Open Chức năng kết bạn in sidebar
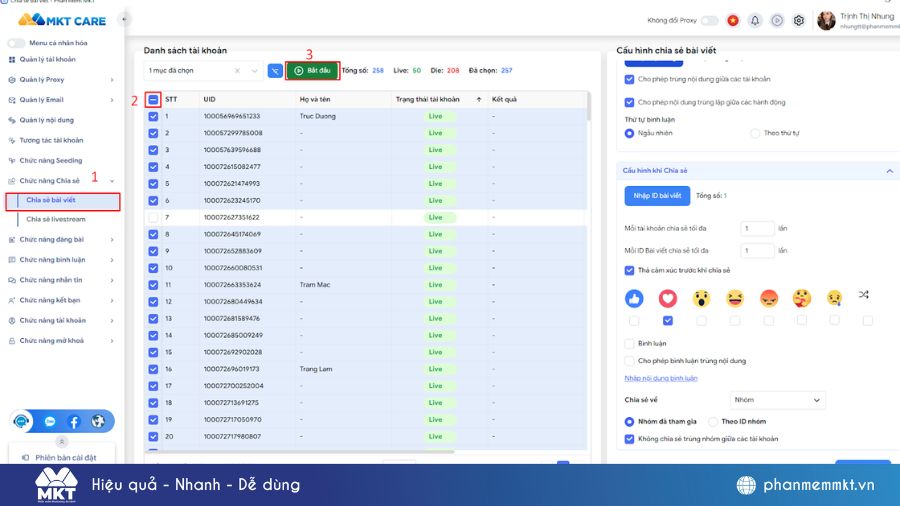Image resolution: width=900 pixels, height=506 pixels. [49, 301]
